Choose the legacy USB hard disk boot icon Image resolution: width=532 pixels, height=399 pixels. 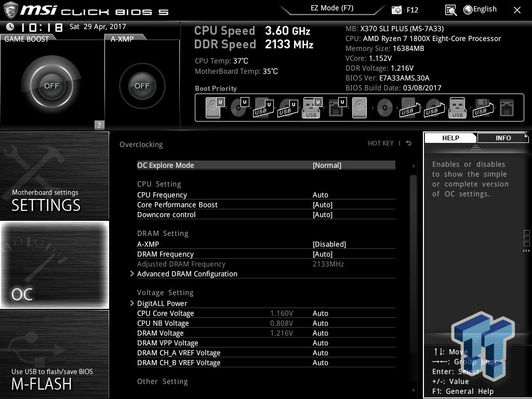point(409,108)
